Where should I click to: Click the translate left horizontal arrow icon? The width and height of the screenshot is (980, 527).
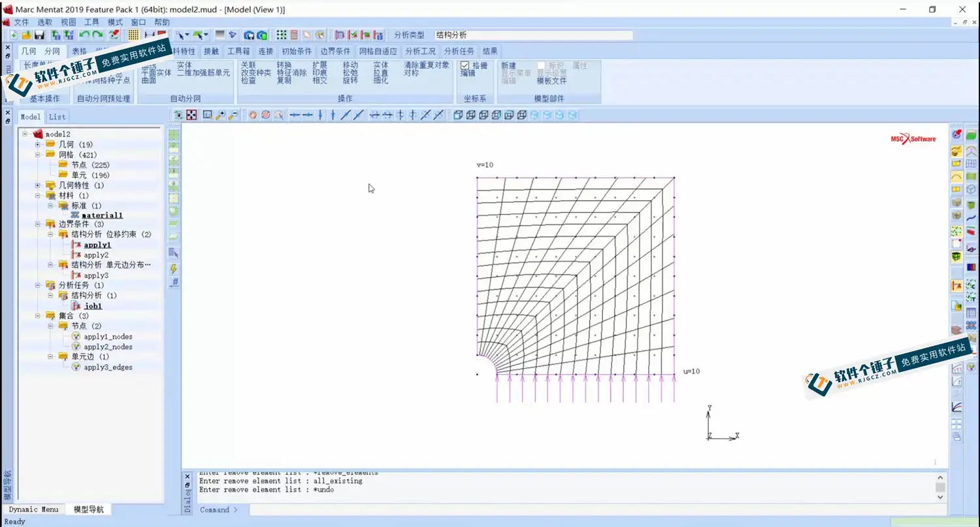point(295,115)
